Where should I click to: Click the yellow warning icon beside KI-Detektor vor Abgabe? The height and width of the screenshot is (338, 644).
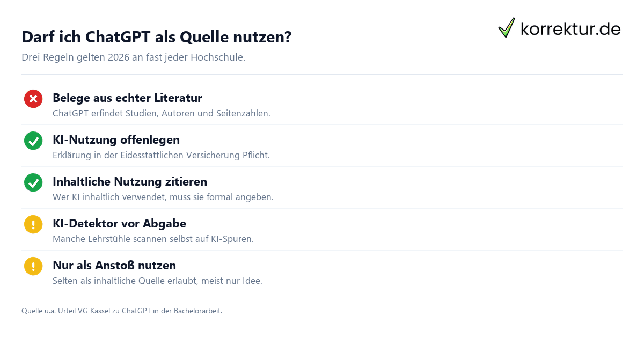tap(33, 224)
